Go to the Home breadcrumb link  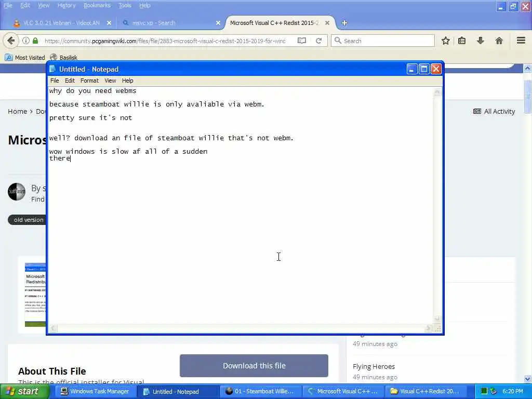17,111
